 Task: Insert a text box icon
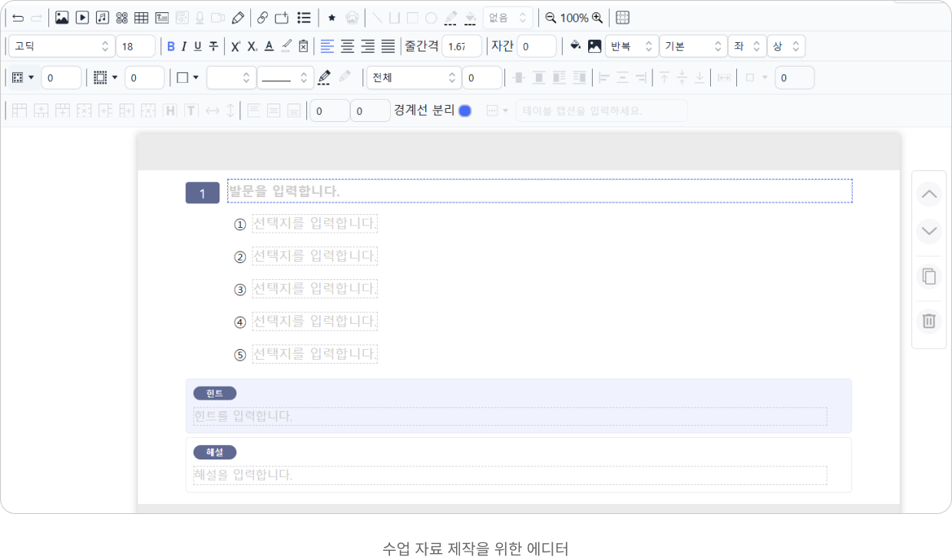point(162,18)
